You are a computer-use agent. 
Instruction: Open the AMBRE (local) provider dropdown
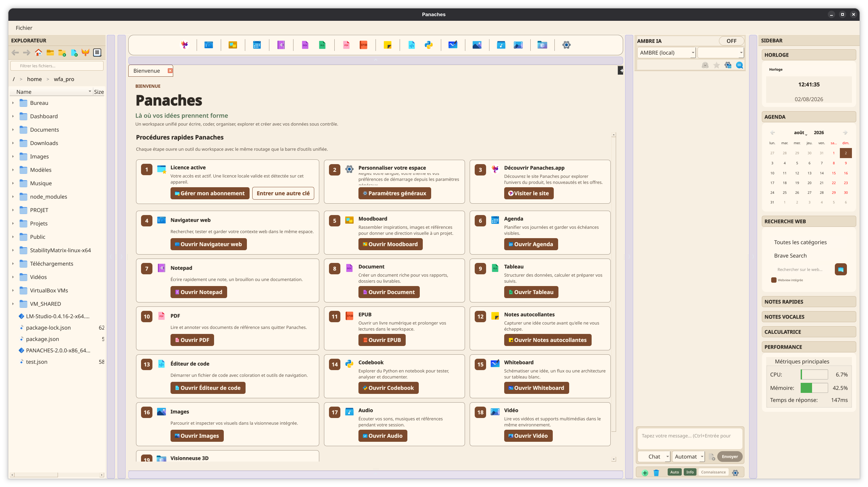tap(667, 53)
